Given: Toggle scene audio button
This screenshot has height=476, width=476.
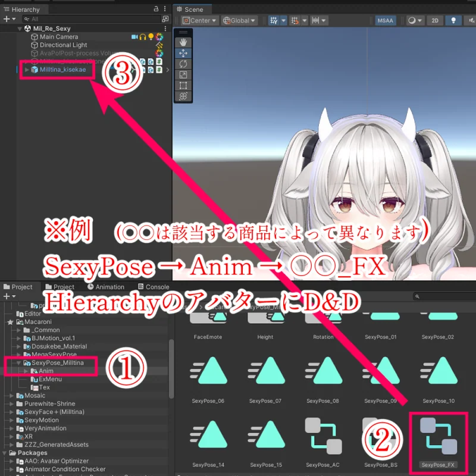Looking at the screenshot, I should [x=471, y=21].
